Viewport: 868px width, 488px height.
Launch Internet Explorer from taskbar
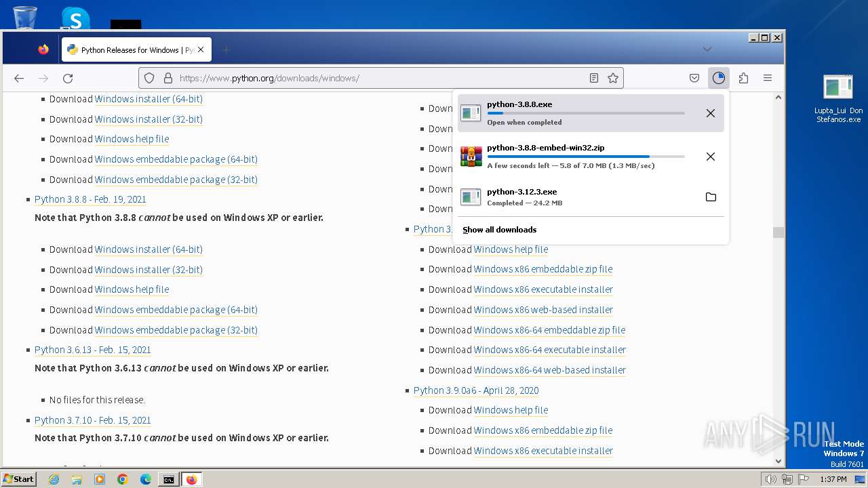tap(54, 479)
